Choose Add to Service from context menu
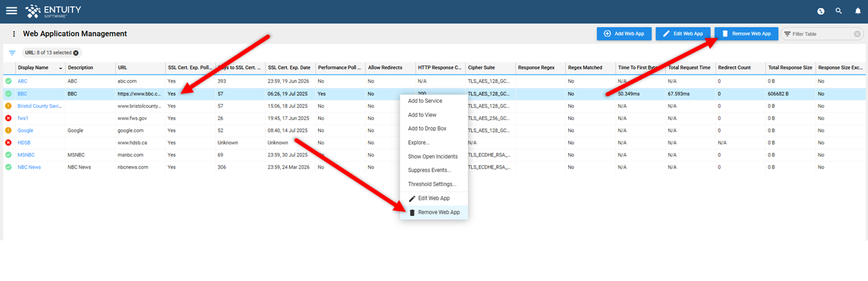868x281 pixels. pos(434,101)
